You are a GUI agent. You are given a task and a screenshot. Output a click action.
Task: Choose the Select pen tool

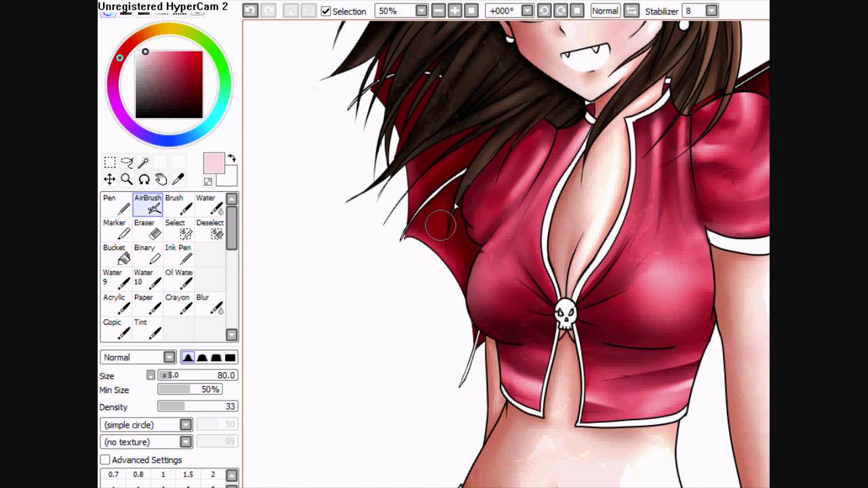click(178, 230)
